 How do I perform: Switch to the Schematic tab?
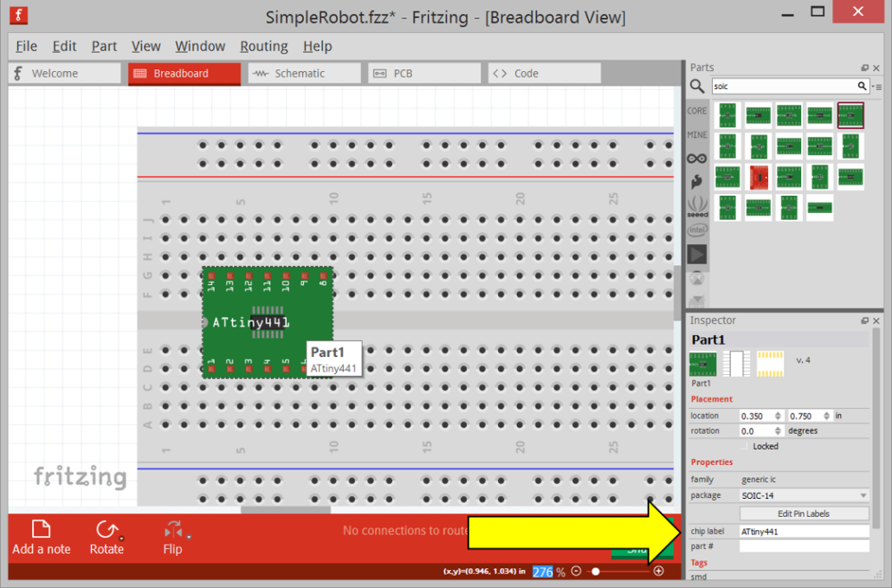coord(303,73)
